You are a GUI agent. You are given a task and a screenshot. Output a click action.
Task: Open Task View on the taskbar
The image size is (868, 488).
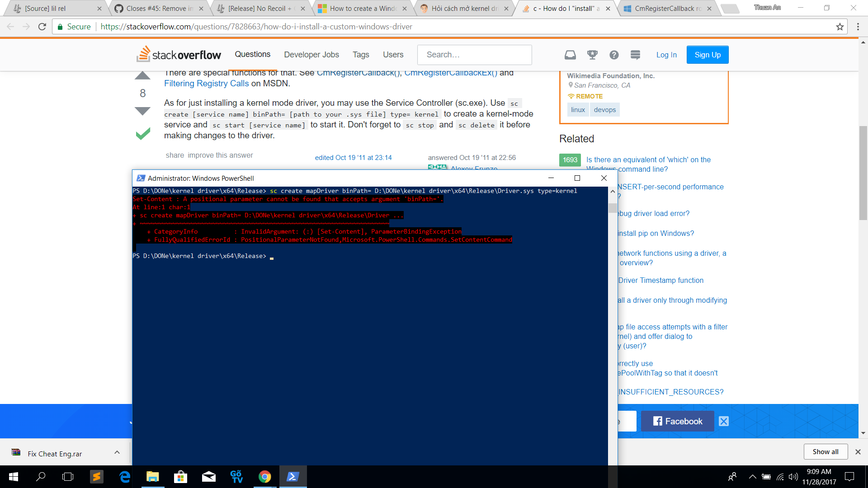click(x=68, y=477)
